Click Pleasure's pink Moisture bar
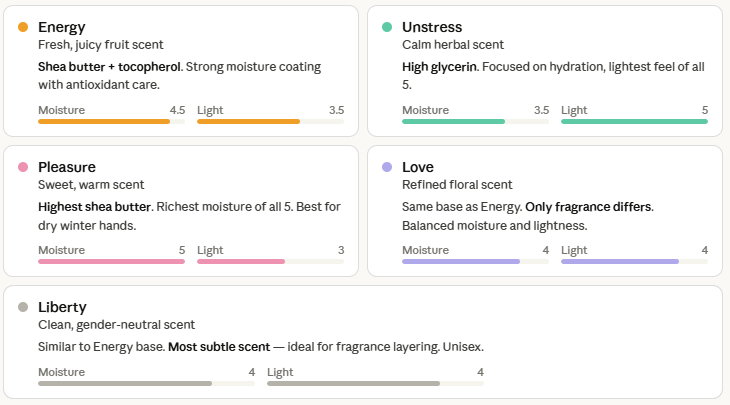The image size is (730, 405). [111, 261]
